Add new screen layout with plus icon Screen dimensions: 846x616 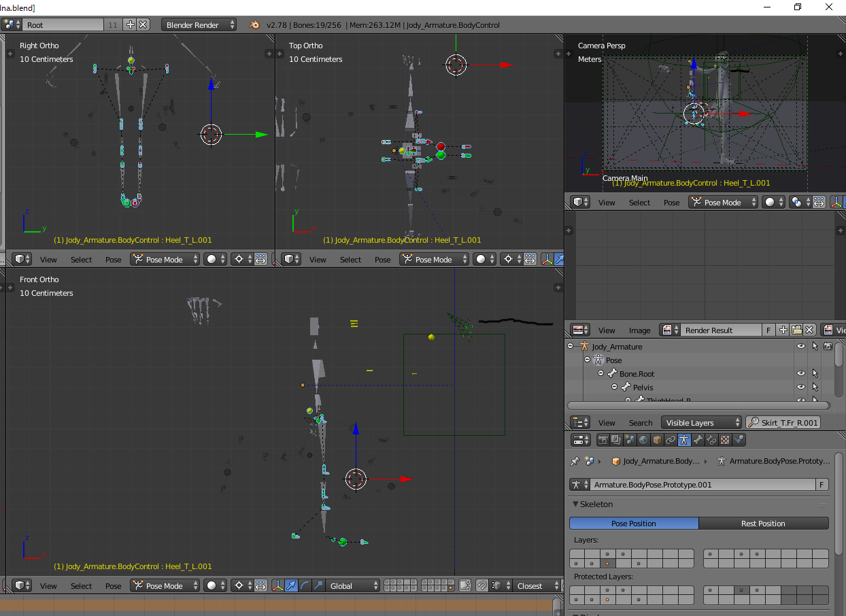(x=131, y=24)
